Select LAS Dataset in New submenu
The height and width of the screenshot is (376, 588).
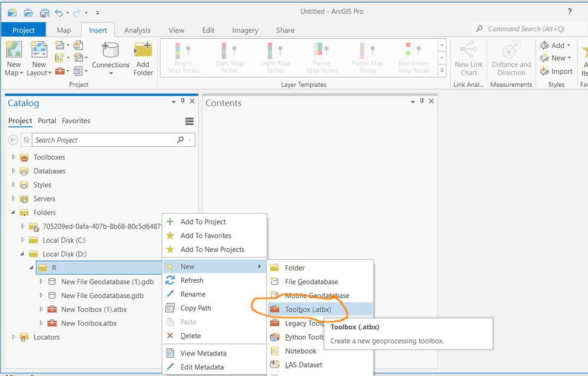point(320,365)
